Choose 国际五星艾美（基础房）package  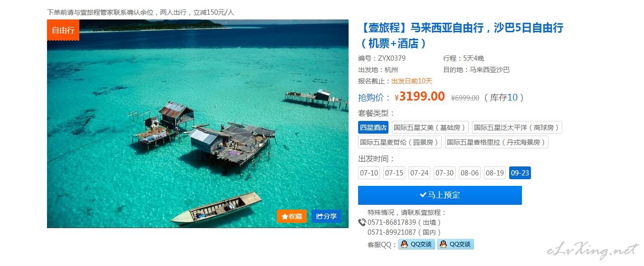pos(430,128)
